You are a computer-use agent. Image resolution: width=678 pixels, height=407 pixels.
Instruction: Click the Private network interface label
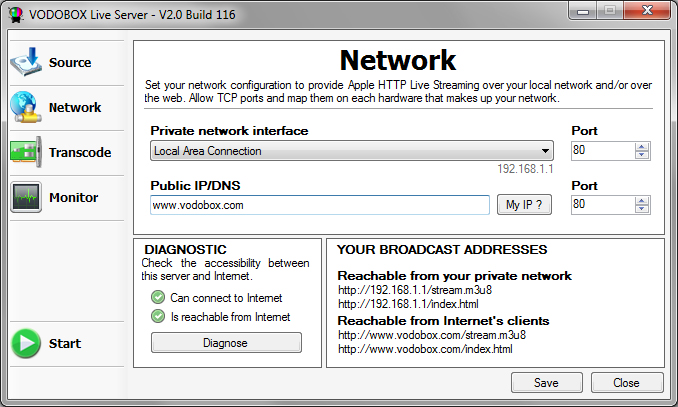click(x=229, y=131)
